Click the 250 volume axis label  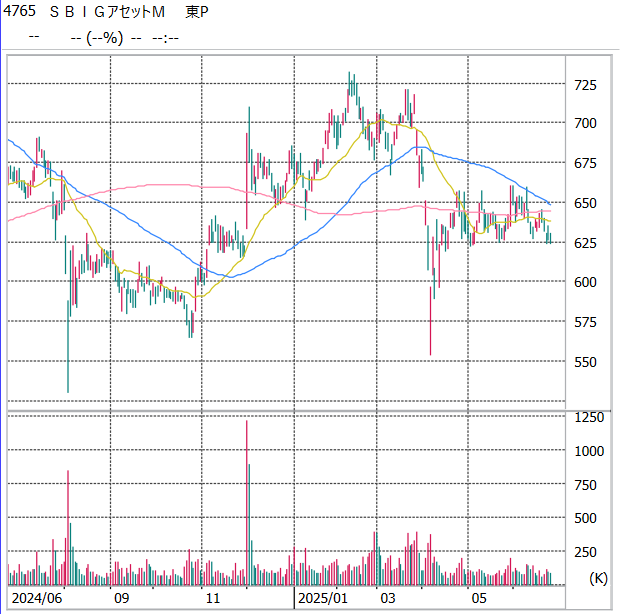pyautogui.click(x=585, y=552)
